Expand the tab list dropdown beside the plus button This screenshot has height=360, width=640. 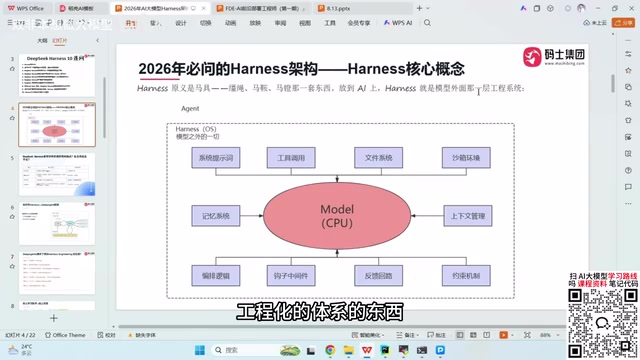tap(428, 8)
